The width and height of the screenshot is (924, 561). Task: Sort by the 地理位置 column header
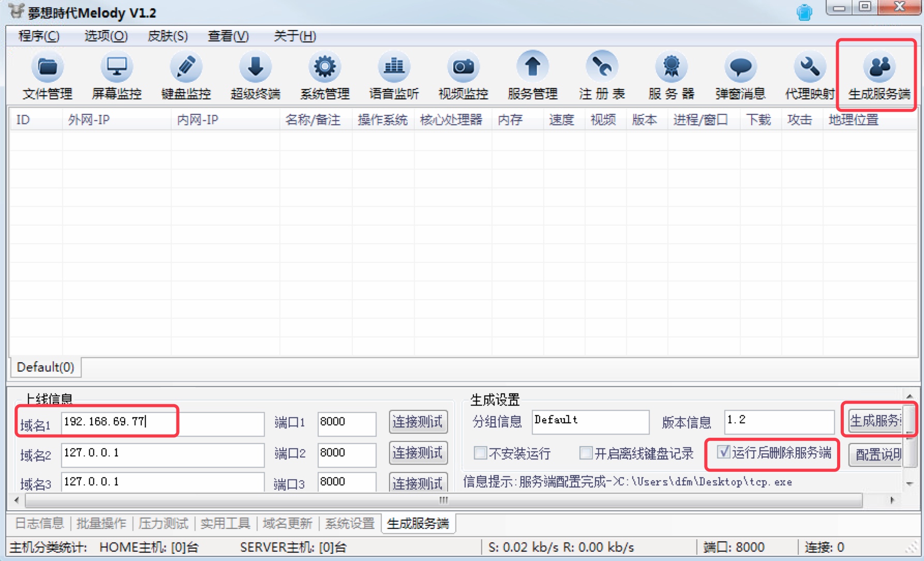(869, 120)
